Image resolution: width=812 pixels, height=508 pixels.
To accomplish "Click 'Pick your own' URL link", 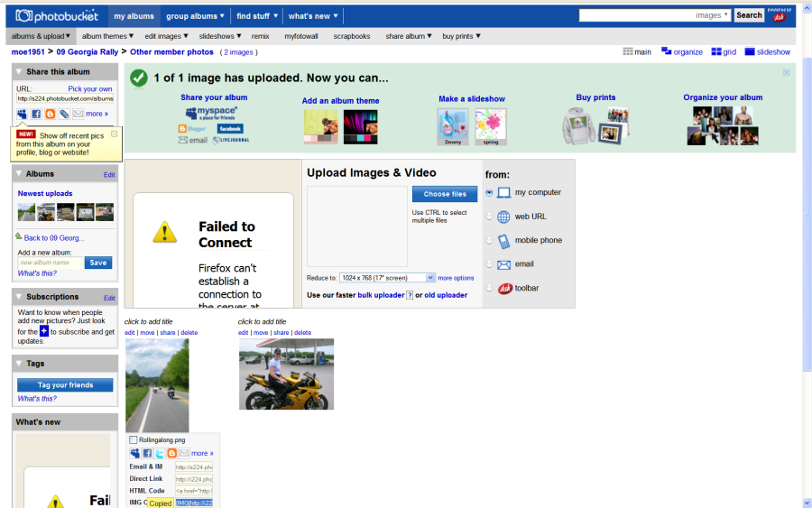I will coord(90,89).
